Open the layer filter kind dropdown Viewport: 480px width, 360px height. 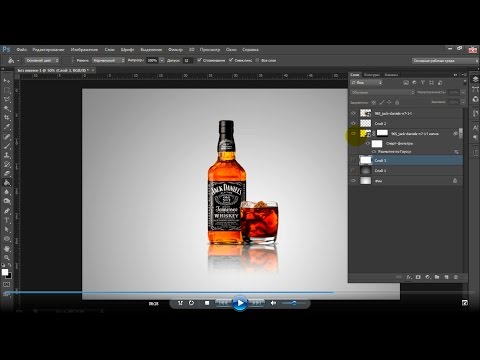[x=366, y=83]
